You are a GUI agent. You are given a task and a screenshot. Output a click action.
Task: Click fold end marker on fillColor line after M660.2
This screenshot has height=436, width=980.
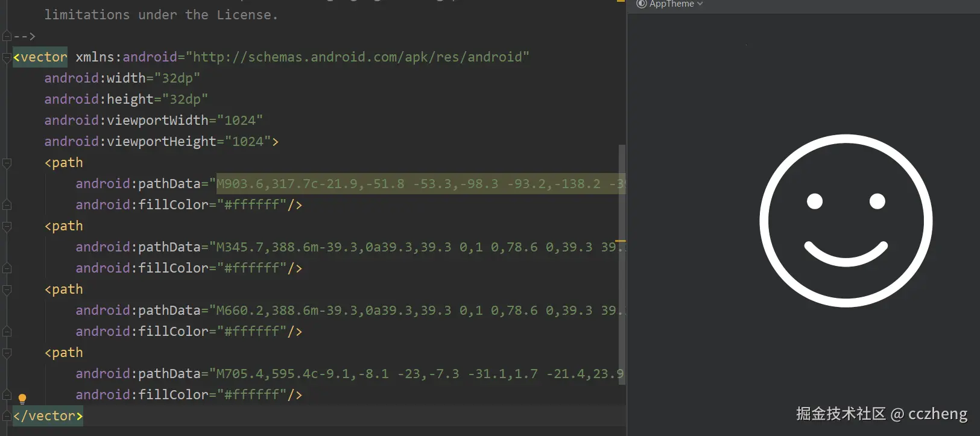click(7, 332)
